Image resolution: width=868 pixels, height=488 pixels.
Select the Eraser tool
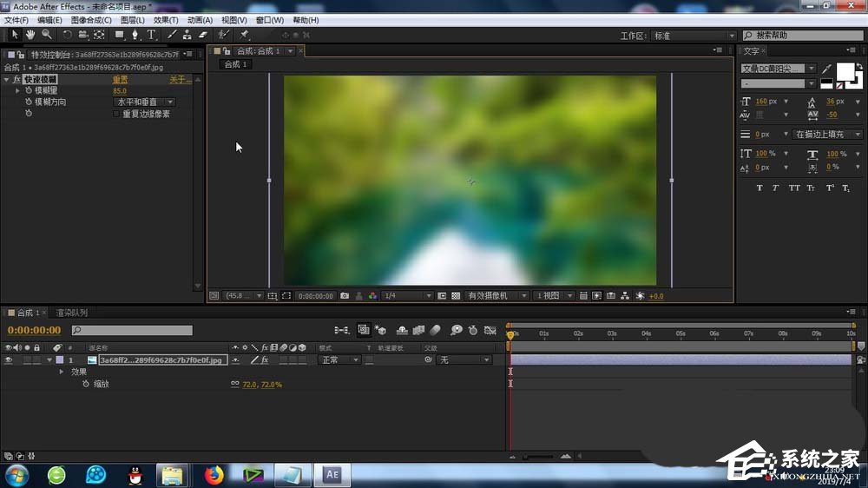point(202,35)
